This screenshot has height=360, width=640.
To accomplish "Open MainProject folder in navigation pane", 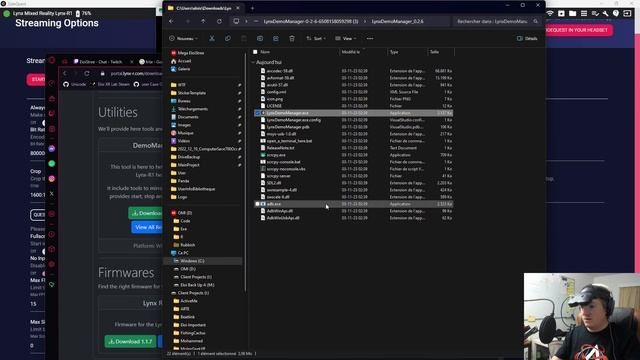I will pos(185,165).
